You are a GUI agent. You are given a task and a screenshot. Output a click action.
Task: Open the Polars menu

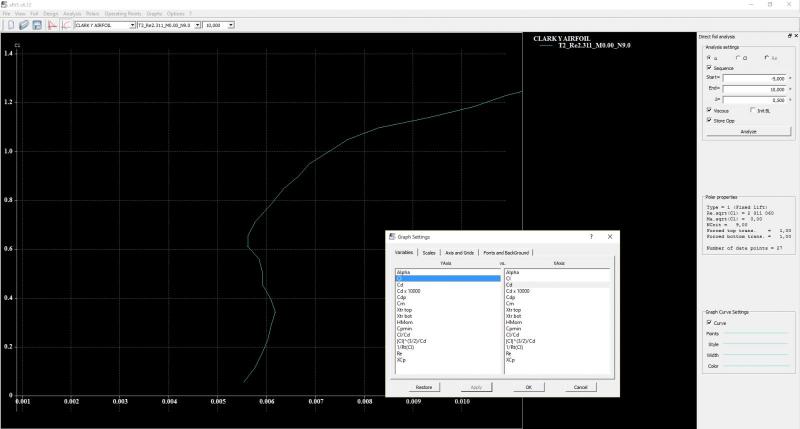coord(92,13)
